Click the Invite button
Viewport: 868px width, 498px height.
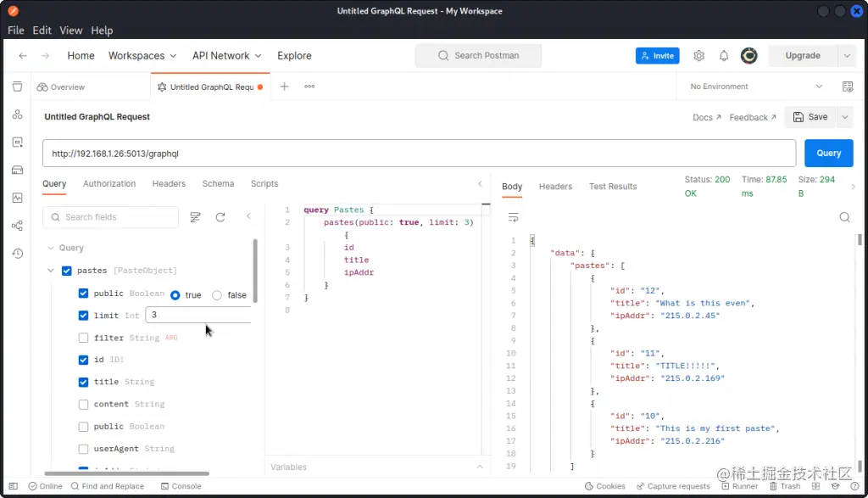[657, 55]
